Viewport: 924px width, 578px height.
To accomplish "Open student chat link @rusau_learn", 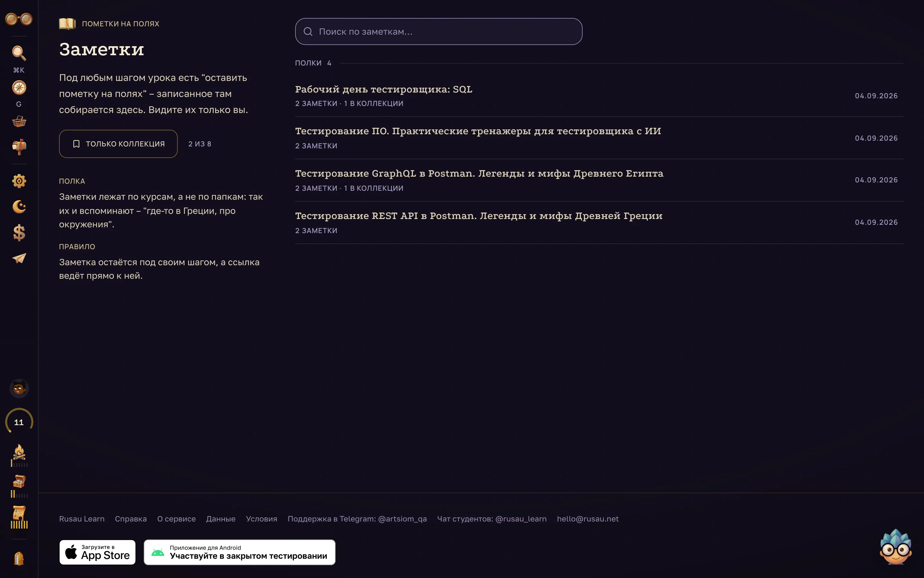I will tap(492, 519).
